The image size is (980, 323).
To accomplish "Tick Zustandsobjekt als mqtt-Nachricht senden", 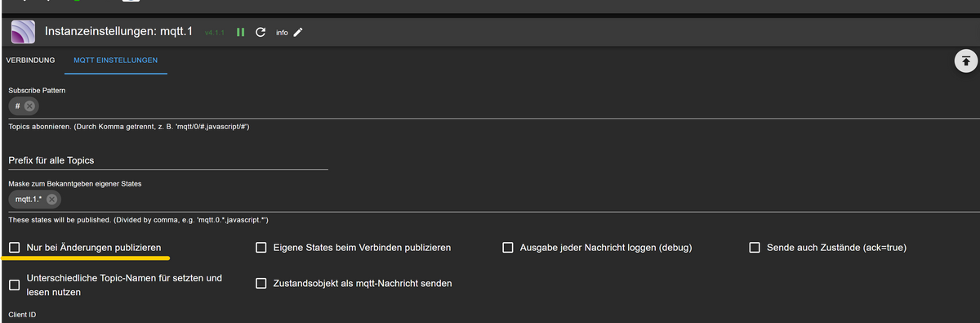I will coord(261,283).
